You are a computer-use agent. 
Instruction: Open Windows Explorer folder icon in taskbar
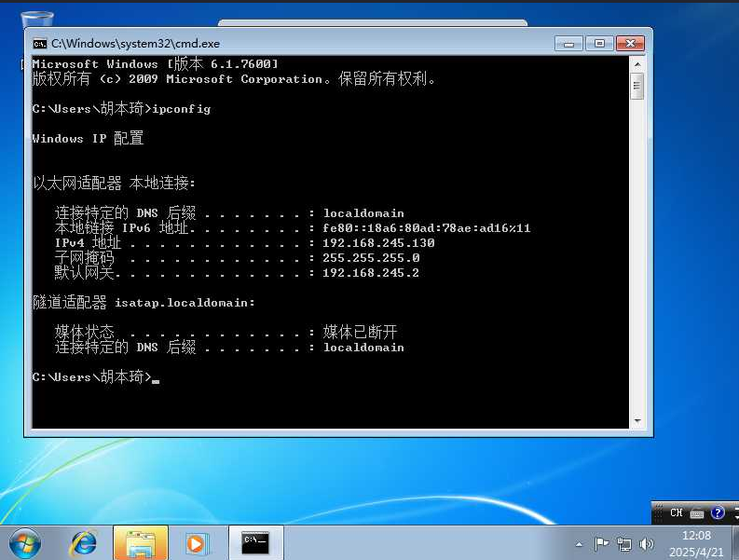click(x=141, y=543)
